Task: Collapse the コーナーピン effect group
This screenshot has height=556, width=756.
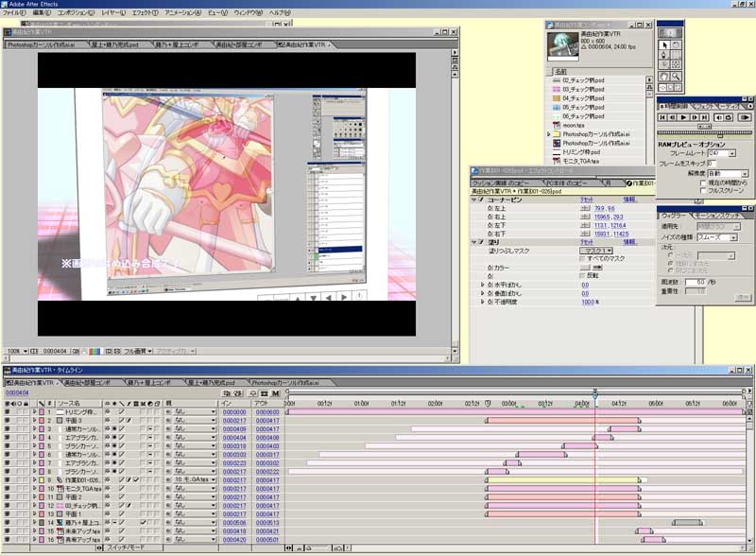Action: (474, 200)
